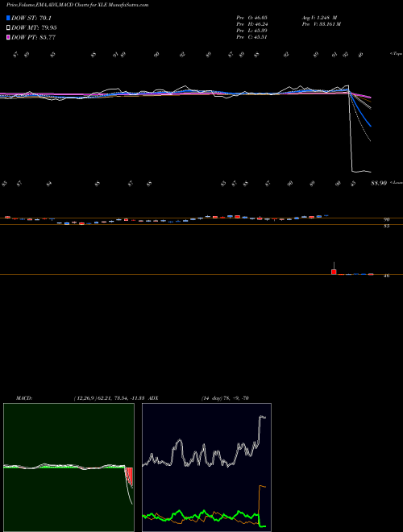This screenshot has height=532, width=403.
Task: Click the MACD: heading label
Action: coord(23,398)
